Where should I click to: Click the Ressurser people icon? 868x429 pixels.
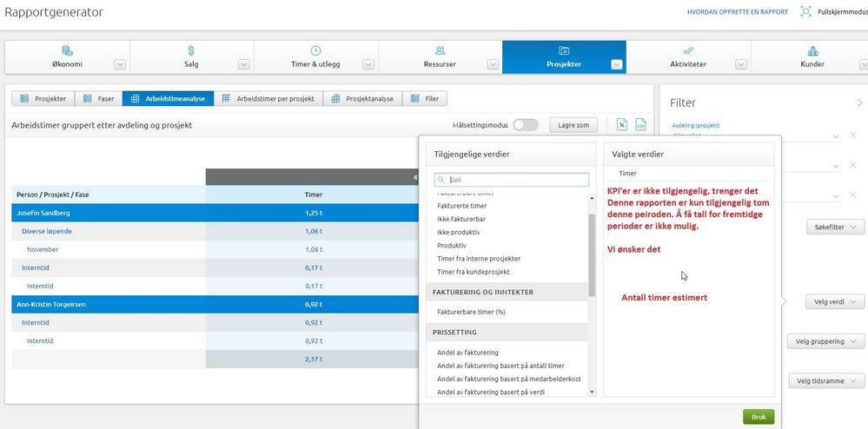441,51
